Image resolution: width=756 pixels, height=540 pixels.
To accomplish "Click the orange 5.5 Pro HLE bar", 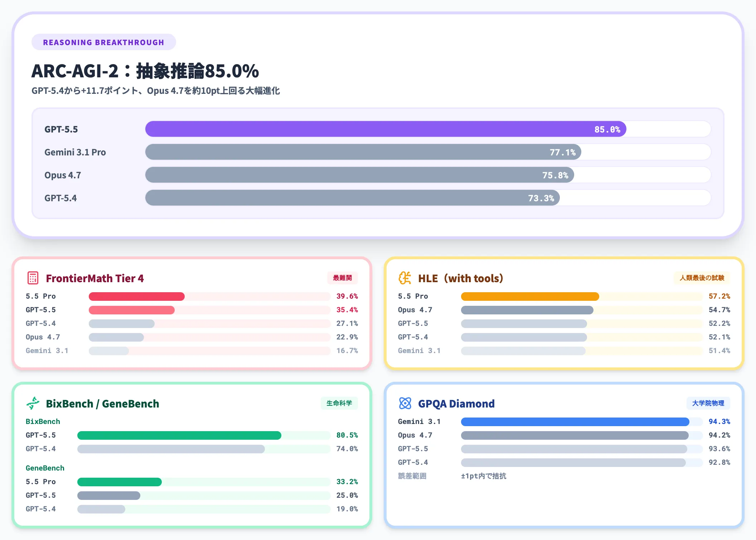I will pos(529,296).
